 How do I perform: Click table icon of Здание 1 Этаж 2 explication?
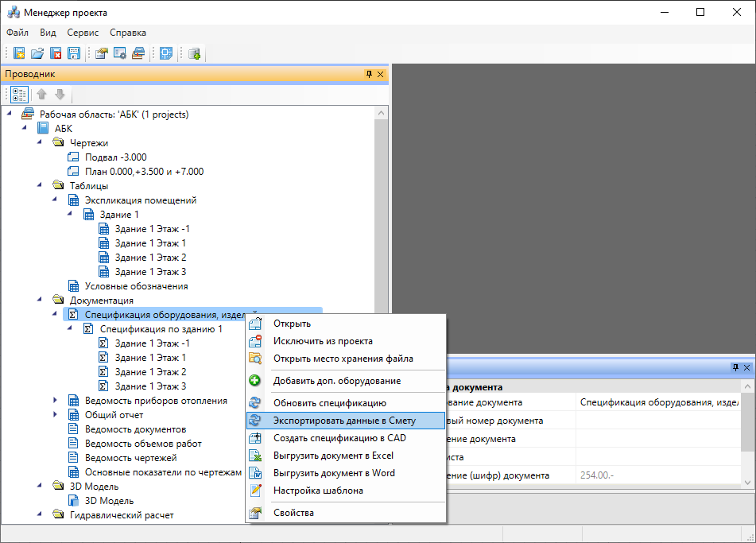(103, 257)
